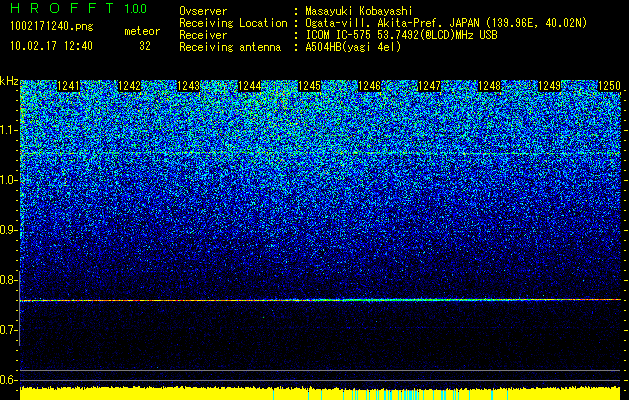The width and height of the screenshot is (629, 400).
Task: Click the timestamp 10.02.17 12:40
Action: pyautogui.click(x=51, y=46)
